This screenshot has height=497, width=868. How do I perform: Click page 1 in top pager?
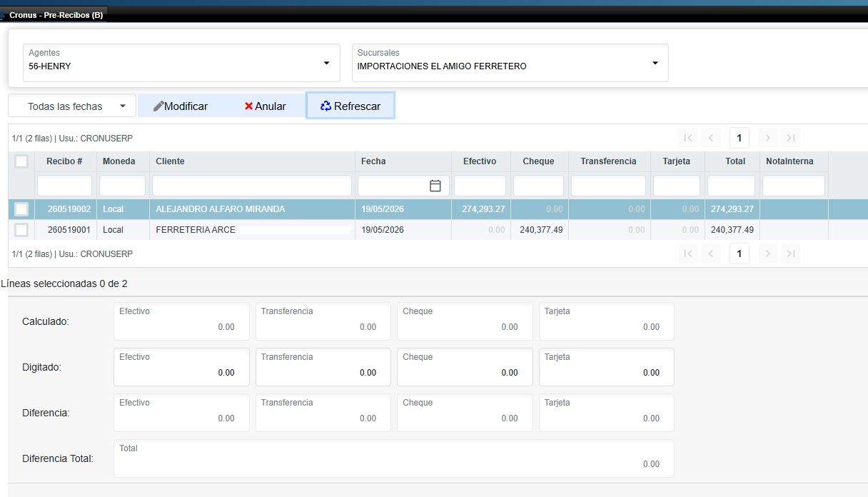click(x=740, y=138)
